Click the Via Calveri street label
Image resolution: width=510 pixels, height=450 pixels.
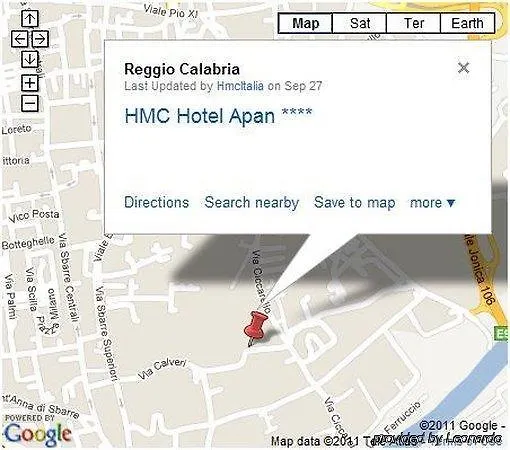(162, 369)
